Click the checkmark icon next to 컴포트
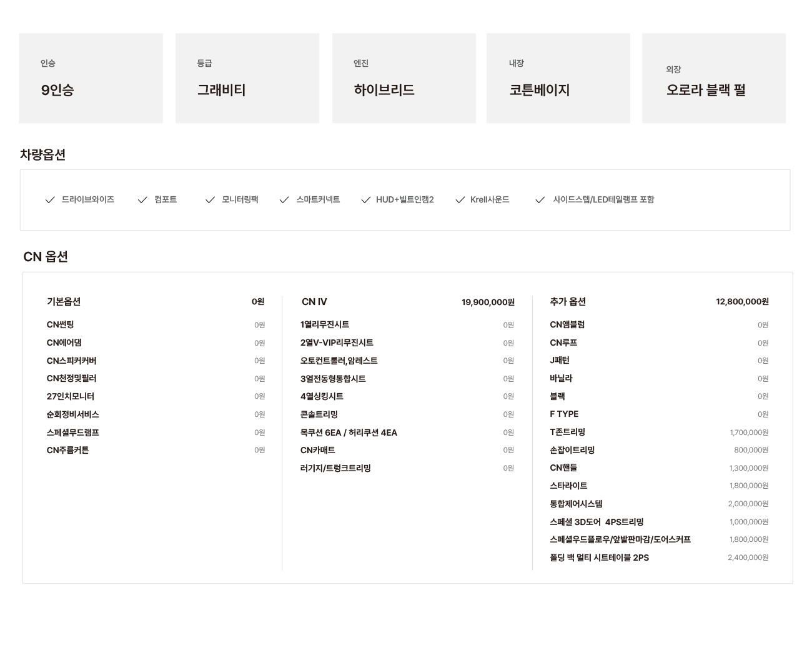The width and height of the screenshot is (812, 655). (x=142, y=200)
